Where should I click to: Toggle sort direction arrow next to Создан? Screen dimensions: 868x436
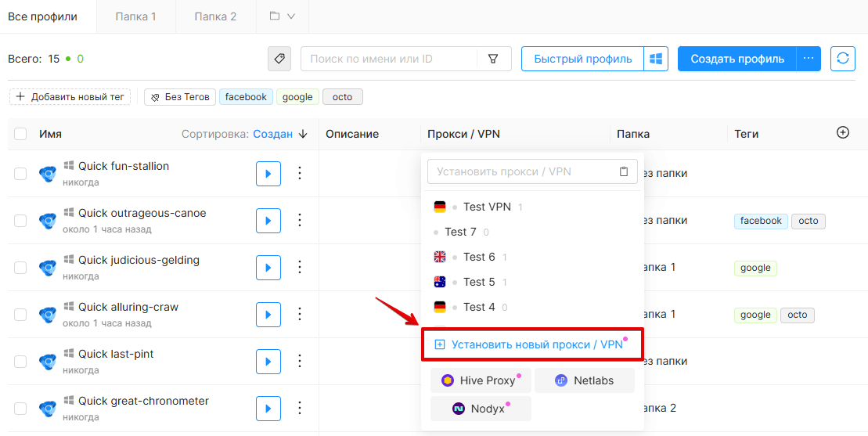point(303,135)
